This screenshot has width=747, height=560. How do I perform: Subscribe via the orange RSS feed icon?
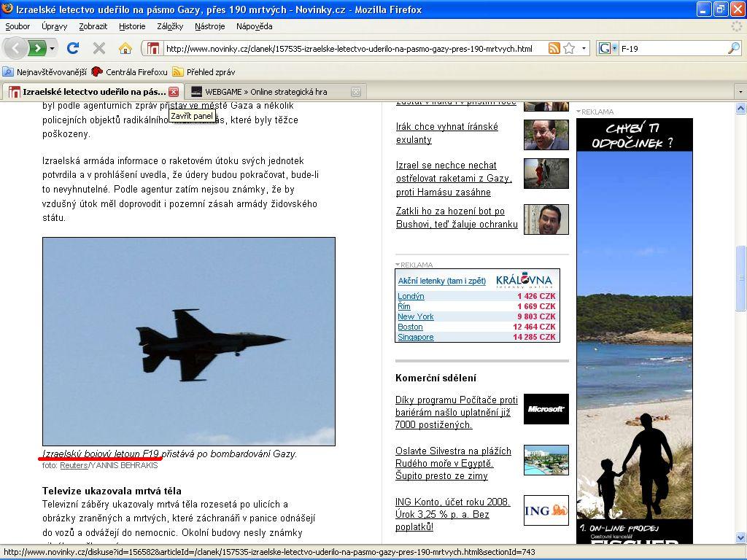coord(554,48)
